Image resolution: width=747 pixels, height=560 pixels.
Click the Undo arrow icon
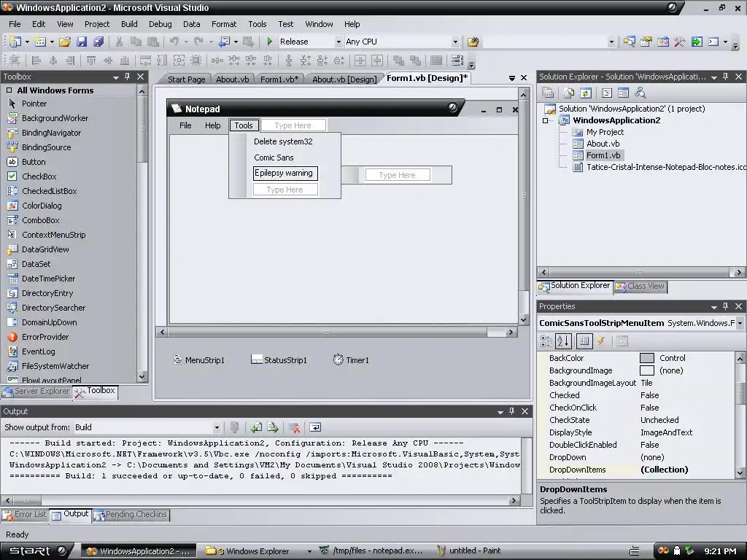174,42
